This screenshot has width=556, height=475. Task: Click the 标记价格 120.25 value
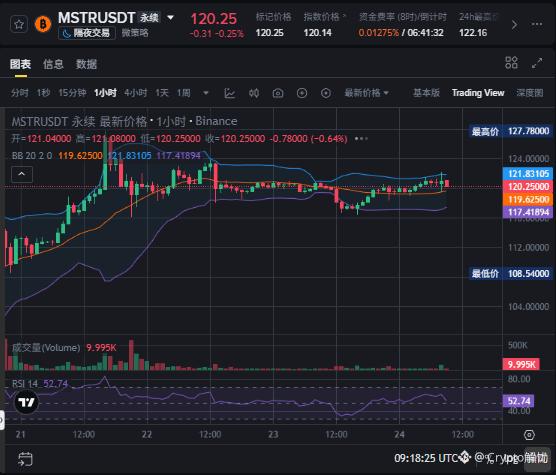pyautogui.click(x=269, y=33)
